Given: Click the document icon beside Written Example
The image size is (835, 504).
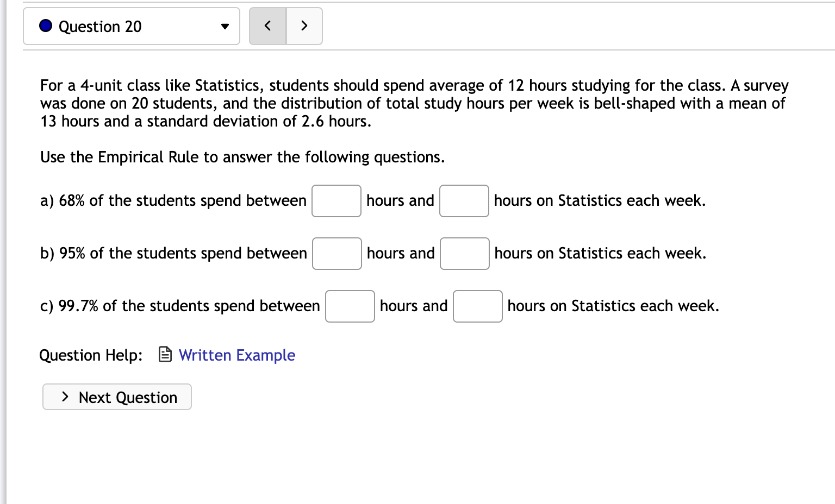Looking at the screenshot, I should (x=165, y=355).
